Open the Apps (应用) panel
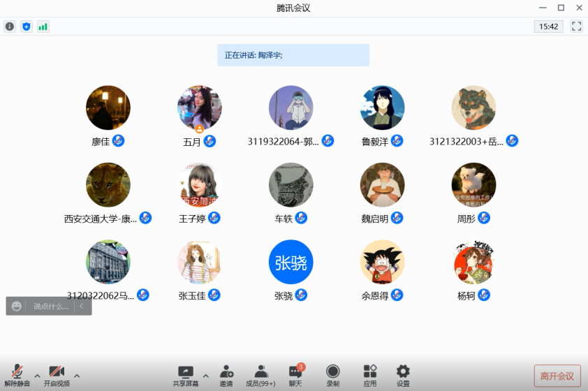Viewport: 588px width, 391px height. pos(370,376)
